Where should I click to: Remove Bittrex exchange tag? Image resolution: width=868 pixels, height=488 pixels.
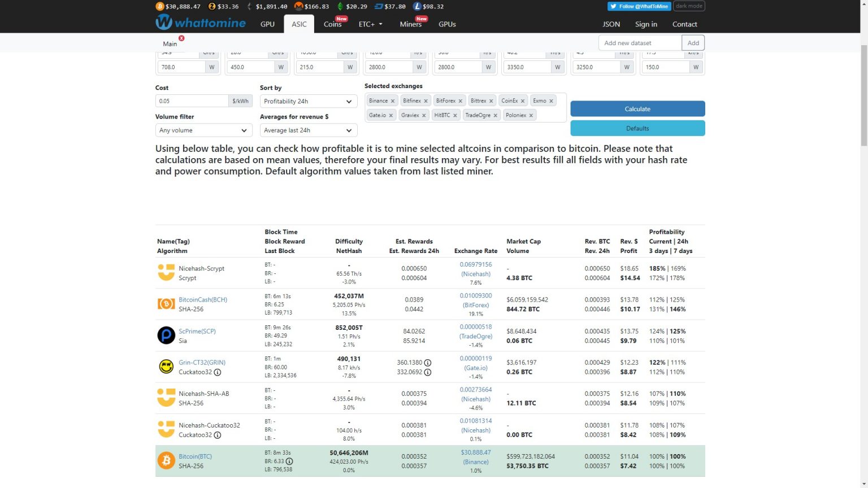click(x=491, y=101)
